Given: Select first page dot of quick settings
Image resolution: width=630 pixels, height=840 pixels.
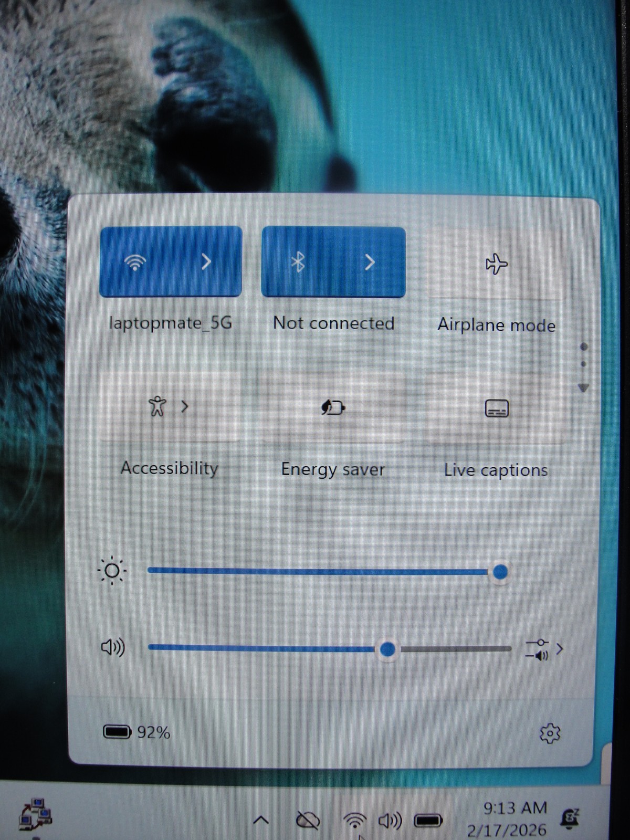Looking at the screenshot, I should point(584,347).
